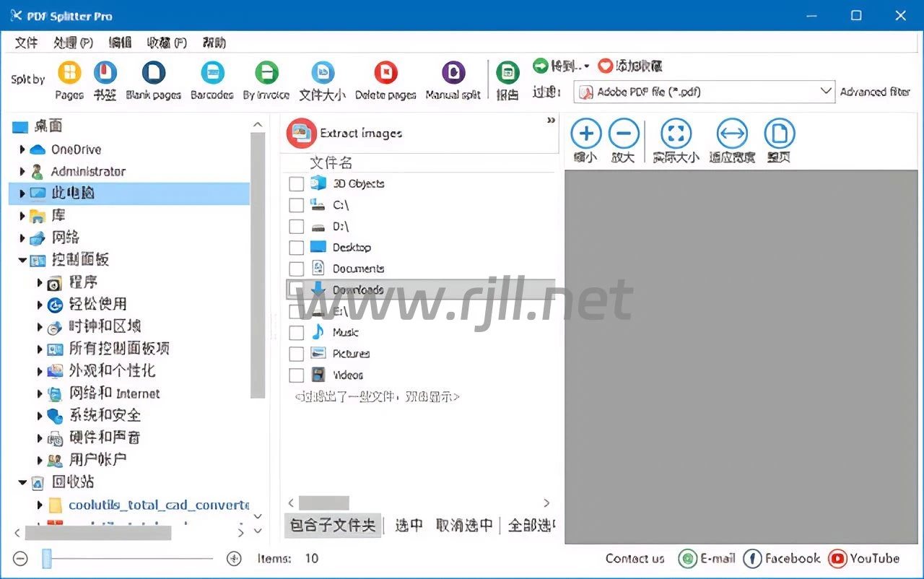Select the Manual split icon
The image size is (924, 579).
(x=453, y=73)
